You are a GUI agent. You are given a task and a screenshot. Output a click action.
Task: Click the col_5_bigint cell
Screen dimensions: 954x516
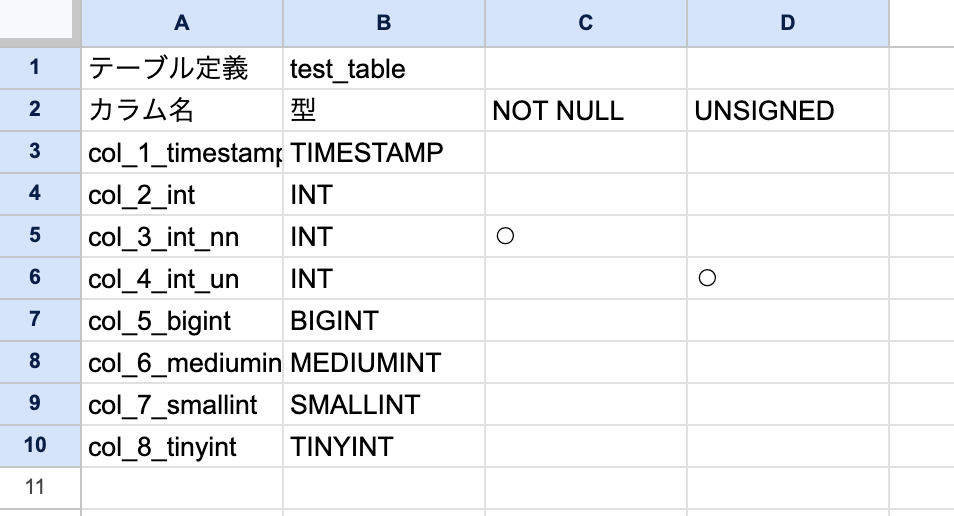pyautogui.click(x=181, y=321)
